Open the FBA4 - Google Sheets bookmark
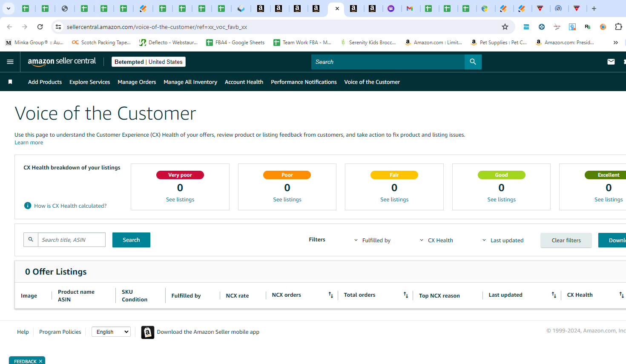Viewport: 626px width, 364px height. point(235,43)
